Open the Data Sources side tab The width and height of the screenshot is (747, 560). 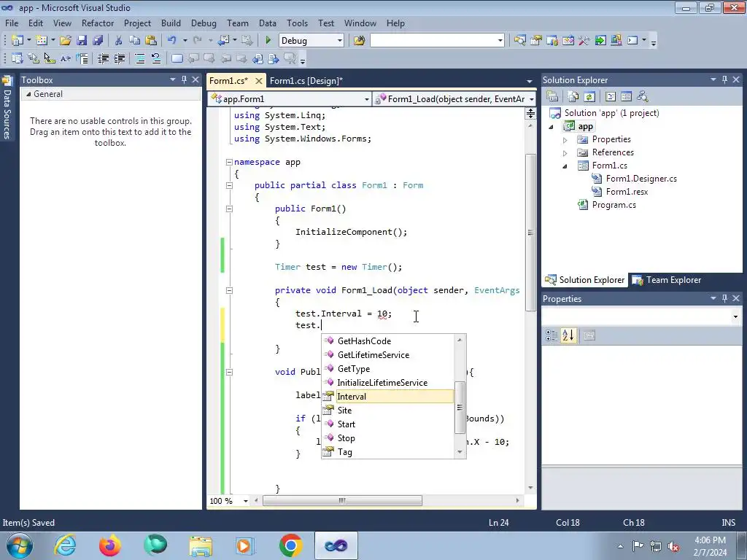click(x=7, y=109)
